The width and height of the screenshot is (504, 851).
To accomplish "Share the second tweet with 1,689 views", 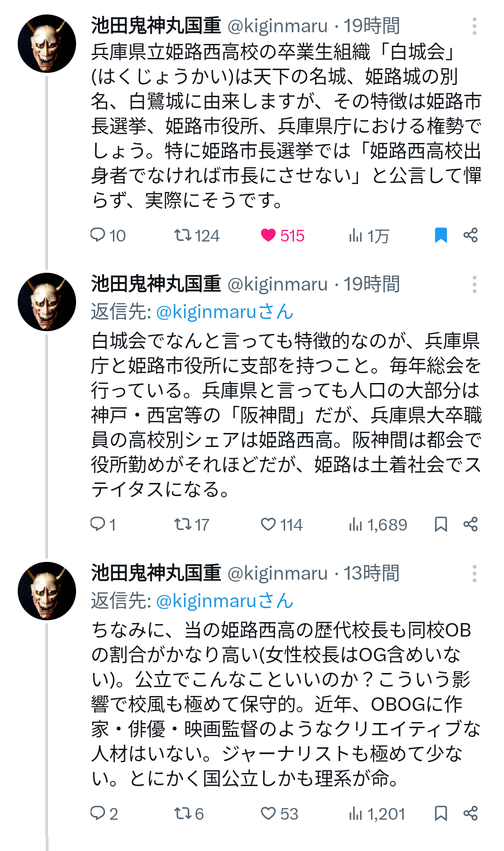I will (470, 524).
